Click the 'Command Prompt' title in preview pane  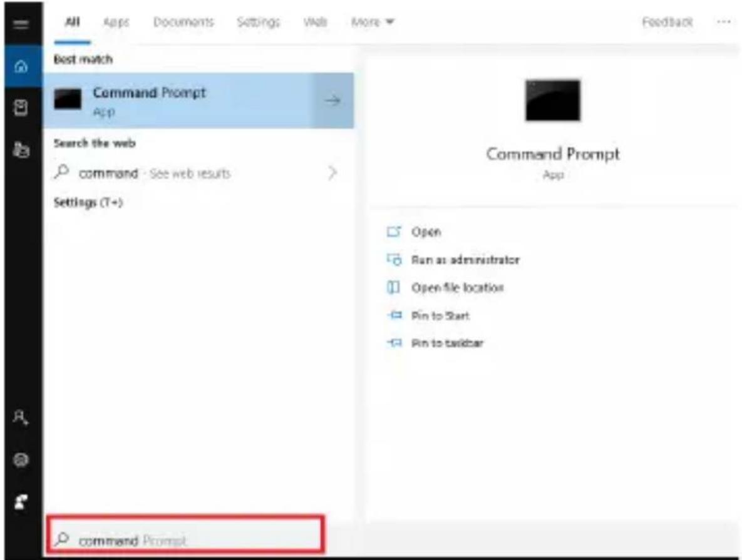[x=553, y=154]
